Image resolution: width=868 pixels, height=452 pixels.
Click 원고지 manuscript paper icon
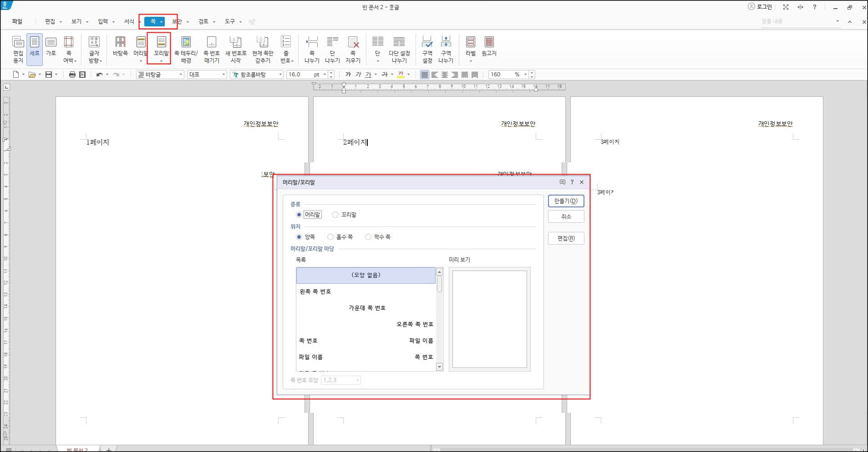[x=489, y=46]
